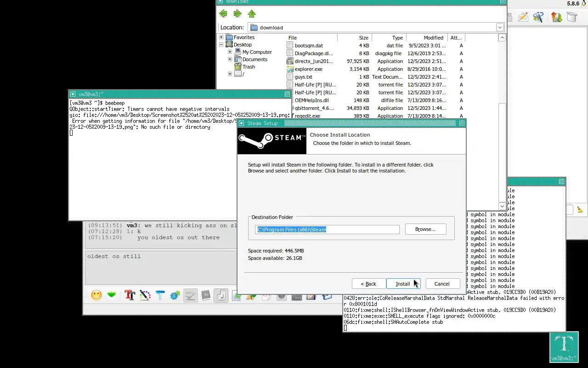Click the Destination Folder path field
588x368 pixels.
click(x=327, y=229)
